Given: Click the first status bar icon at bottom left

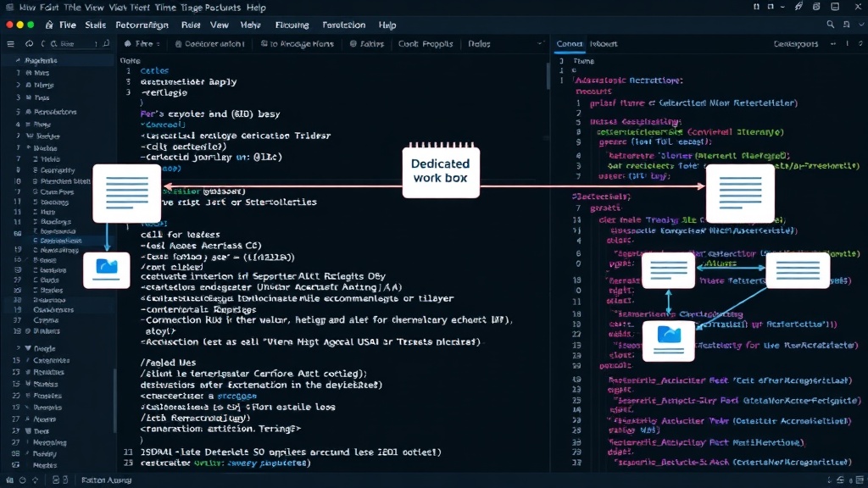Looking at the screenshot, I should coord(9,480).
